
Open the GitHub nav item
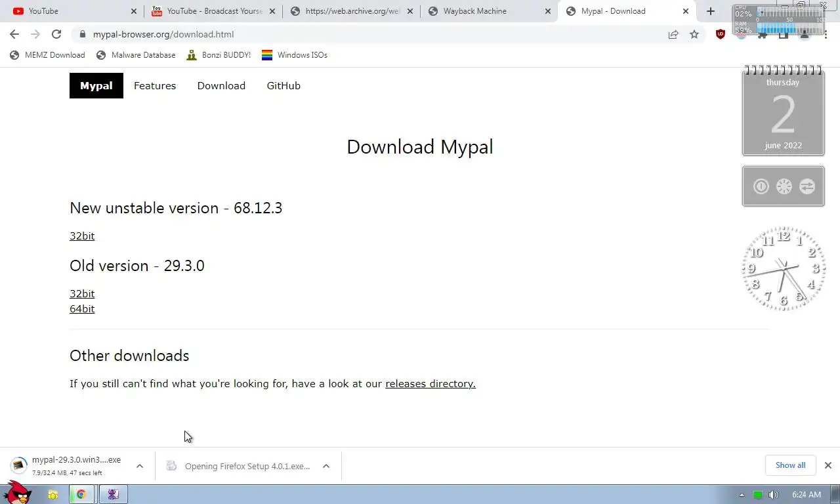pyautogui.click(x=283, y=86)
